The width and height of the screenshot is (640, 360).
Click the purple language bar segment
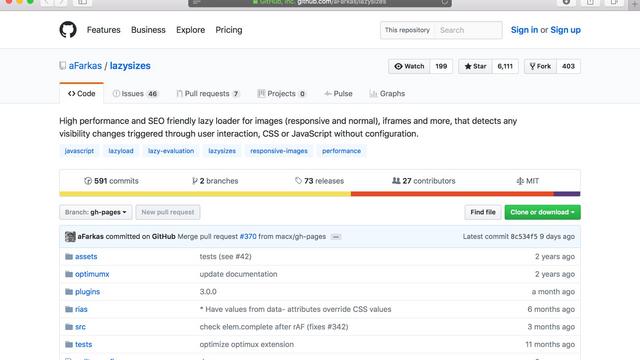point(567,194)
